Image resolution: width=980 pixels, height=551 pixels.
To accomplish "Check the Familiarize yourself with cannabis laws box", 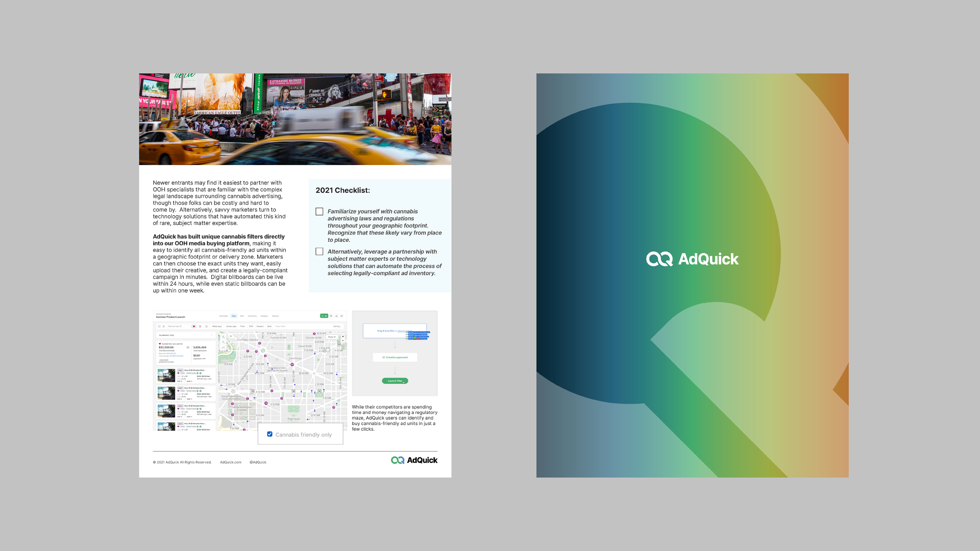I will pyautogui.click(x=319, y=212).
